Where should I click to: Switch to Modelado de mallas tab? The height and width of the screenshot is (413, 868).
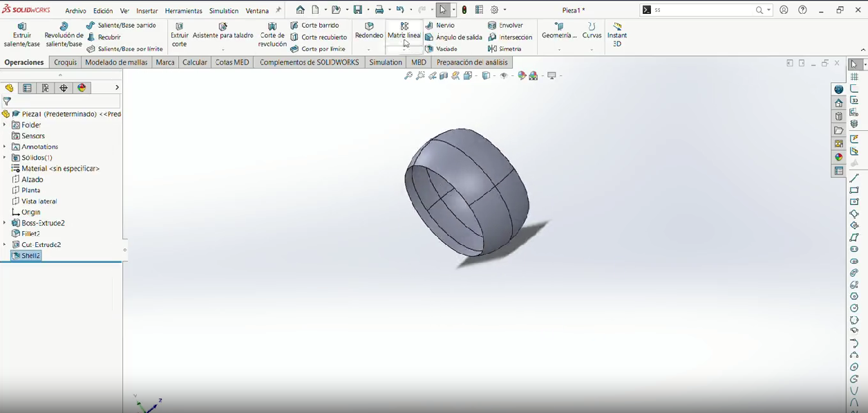(x=116, y=62)
